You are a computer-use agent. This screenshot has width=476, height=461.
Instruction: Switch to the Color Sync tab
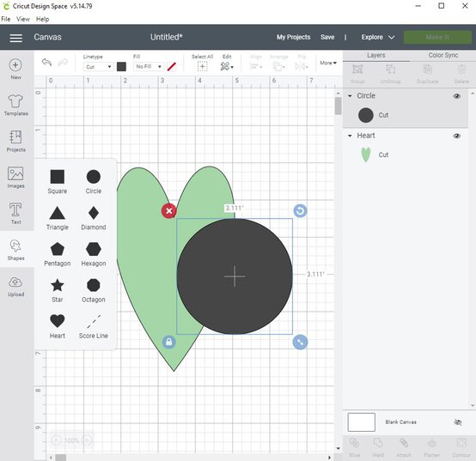[x=443, y=55]
